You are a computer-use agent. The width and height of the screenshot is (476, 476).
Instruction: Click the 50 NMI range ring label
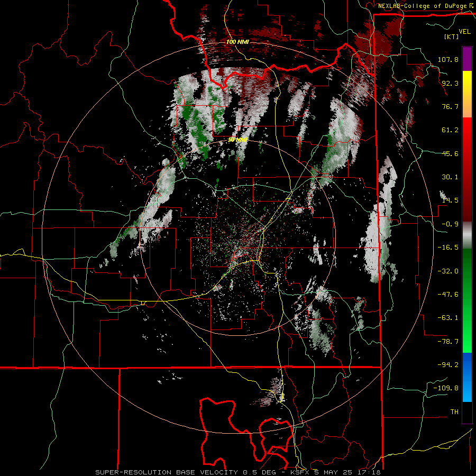click(237, 140)
